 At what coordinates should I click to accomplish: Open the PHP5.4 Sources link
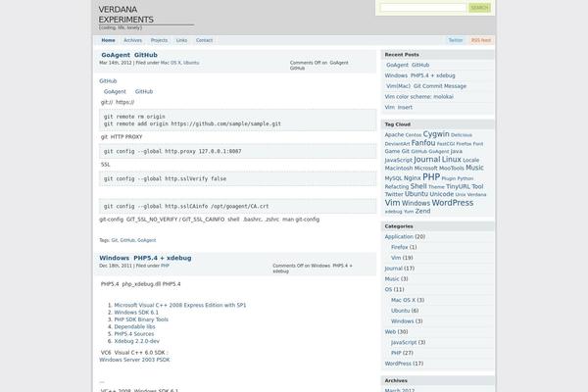tap(134, 334)
